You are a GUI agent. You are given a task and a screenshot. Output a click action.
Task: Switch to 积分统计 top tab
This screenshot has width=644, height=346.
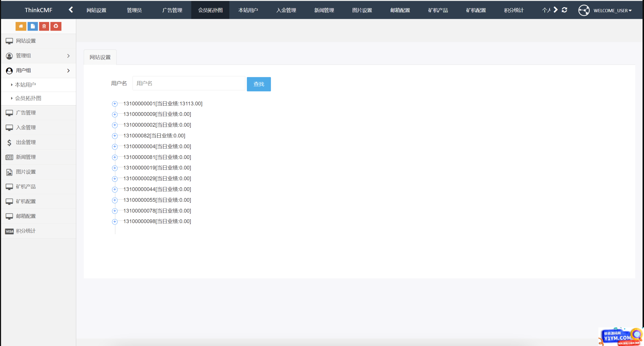514,10
